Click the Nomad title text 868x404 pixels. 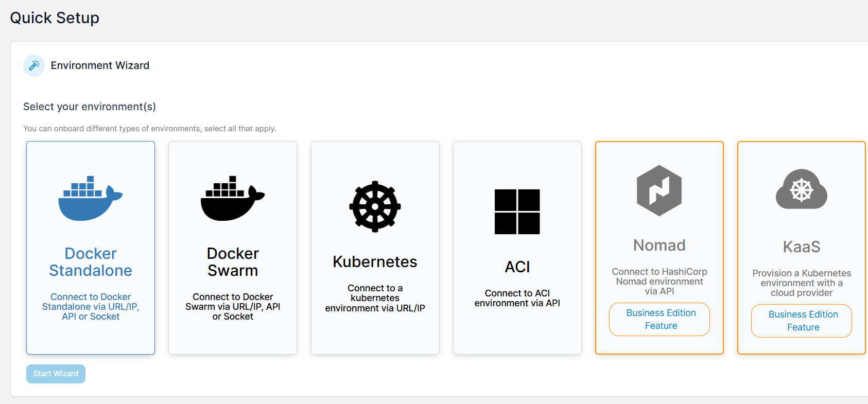click(x=659, y=245)
